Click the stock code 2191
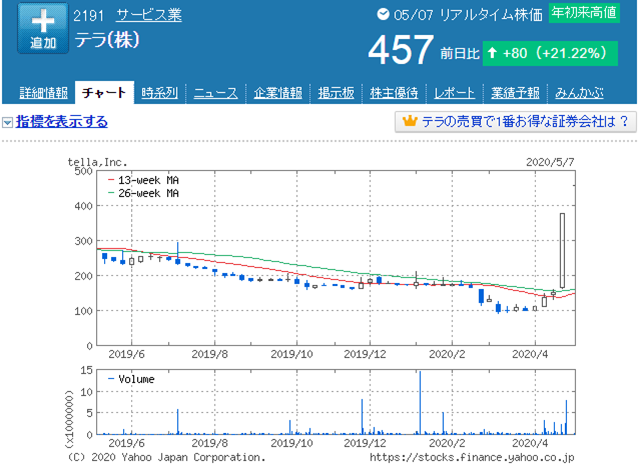This screenshot has width=638, height=470. [x=89, y=16]
